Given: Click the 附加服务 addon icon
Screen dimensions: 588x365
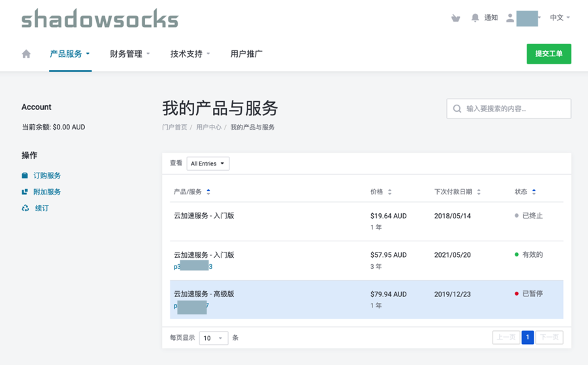Looking at the screenshot, I should [x=25, y=192].
